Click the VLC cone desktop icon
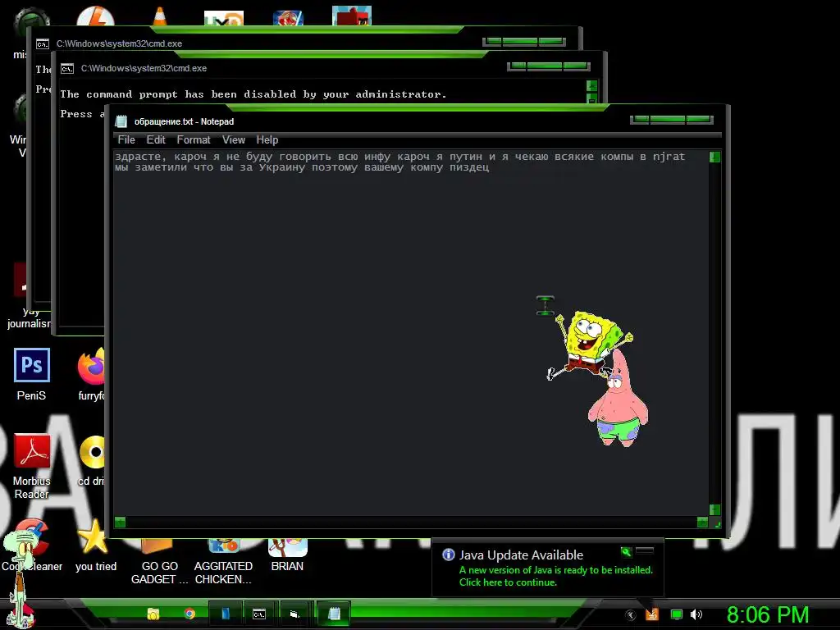840x630 pixels. (160, 16)
